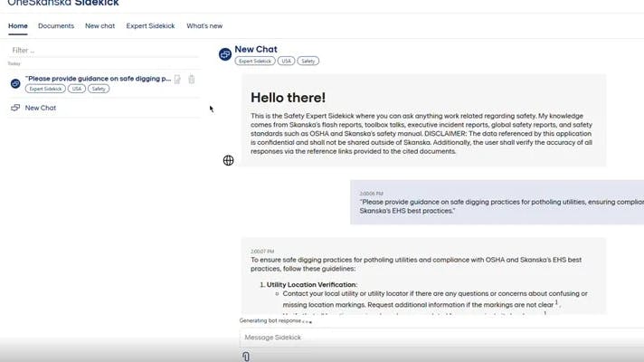Open the Expert Sidekick menu item
The width and height of the screenshot is (644, 362).
coord(151,26)
